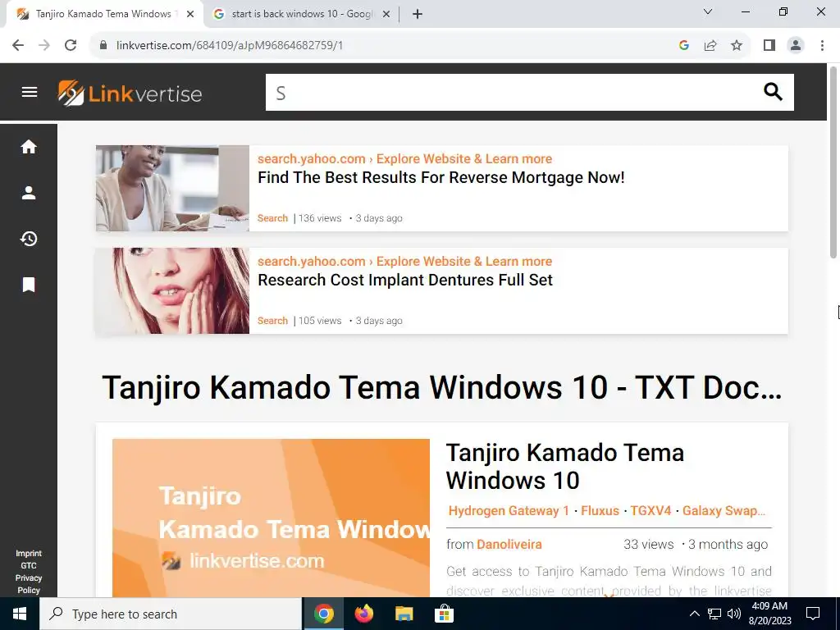Click 'Search' label beside 136 views

(x=272, y=218)
